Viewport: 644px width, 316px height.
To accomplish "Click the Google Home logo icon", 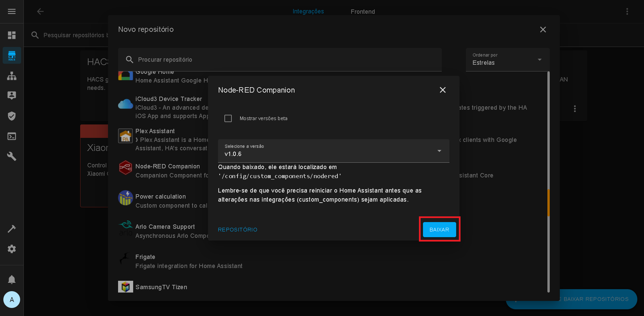I will click(125, 76).
